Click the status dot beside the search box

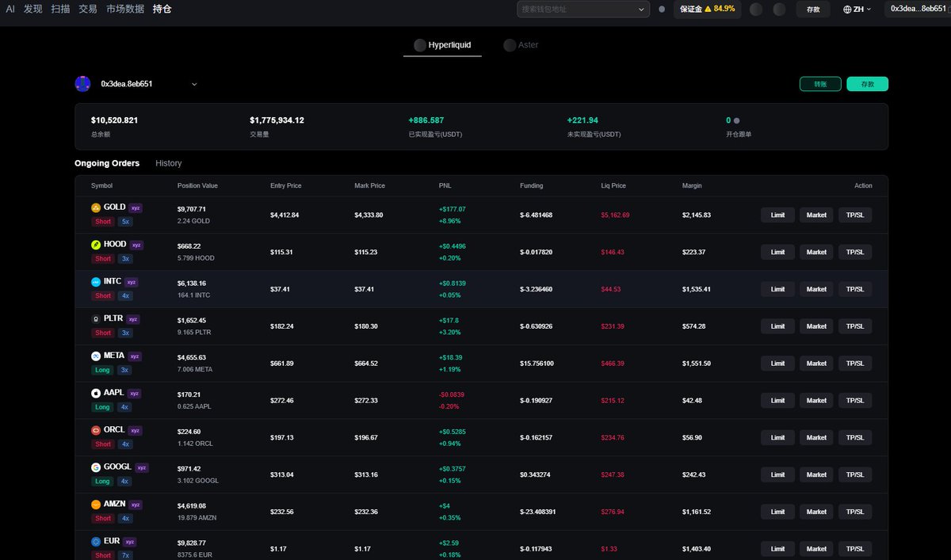tap(662, 10)
